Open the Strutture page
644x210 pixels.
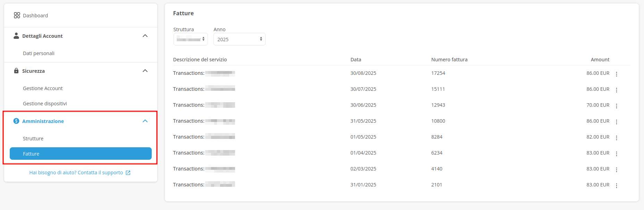[33, 139]
